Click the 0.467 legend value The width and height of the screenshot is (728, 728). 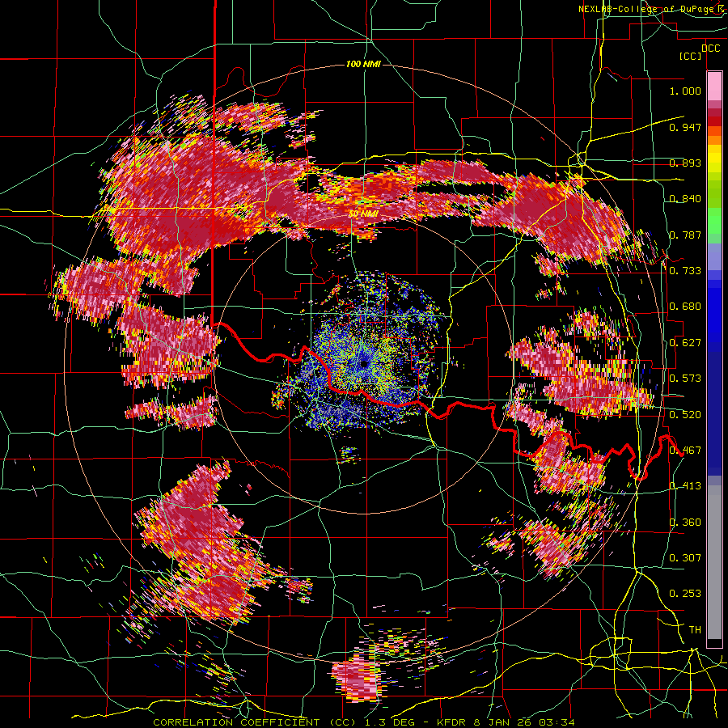click(x=685, y=451)
